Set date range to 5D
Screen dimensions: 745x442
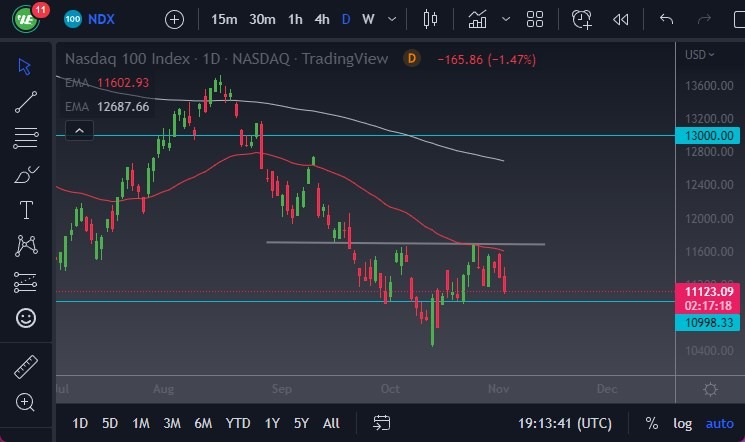(x=110, y=423)
